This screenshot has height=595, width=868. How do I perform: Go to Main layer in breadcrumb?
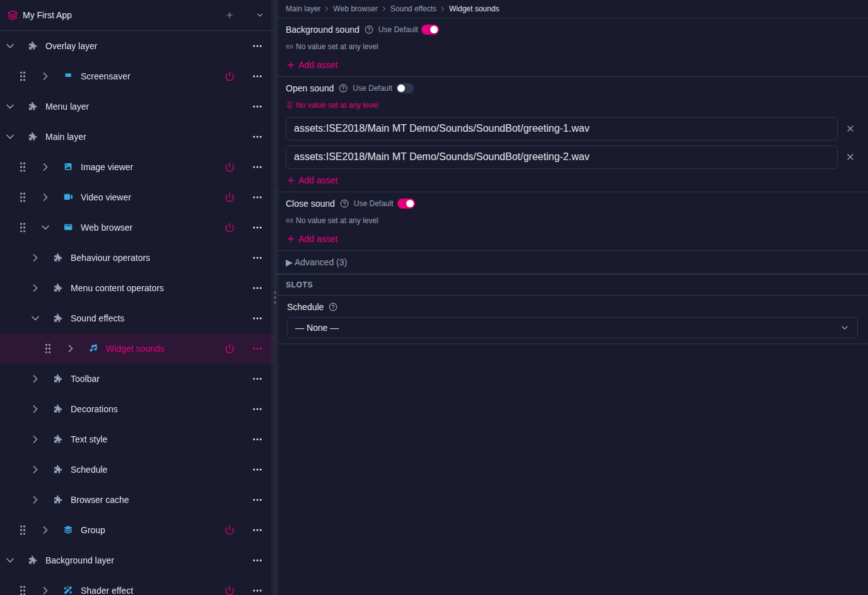coord(303,9)
